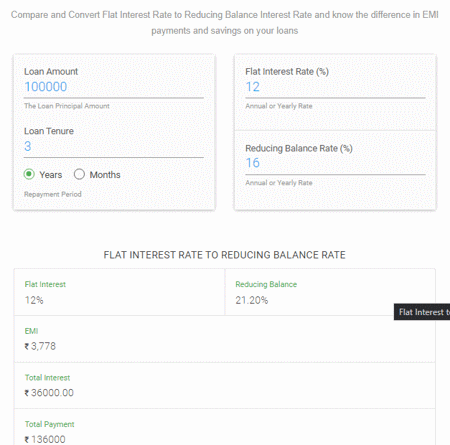Click the Years label text
The width and height of the screenshot is (450, 445).
tap(51, 175)
